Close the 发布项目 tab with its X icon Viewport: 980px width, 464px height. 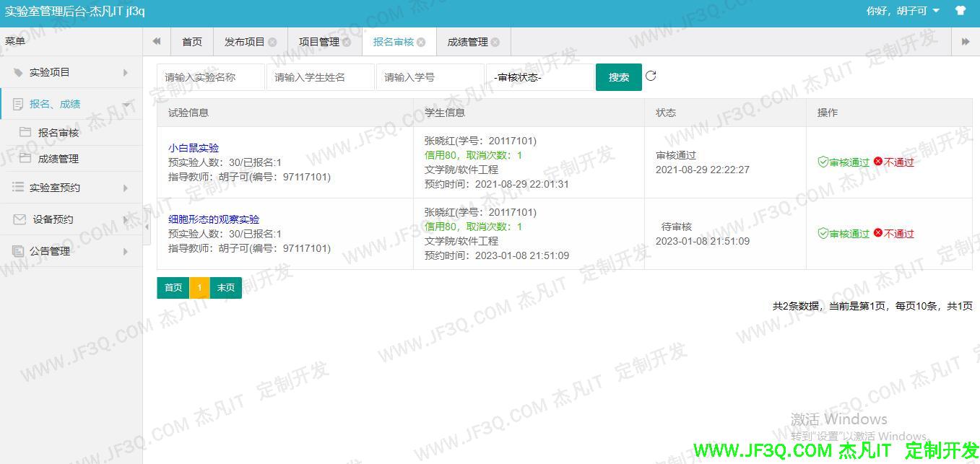coord(272,42)
